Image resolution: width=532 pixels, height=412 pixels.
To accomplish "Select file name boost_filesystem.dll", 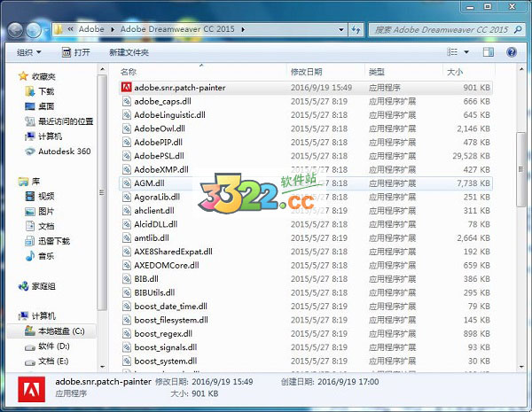I will 171,320.
